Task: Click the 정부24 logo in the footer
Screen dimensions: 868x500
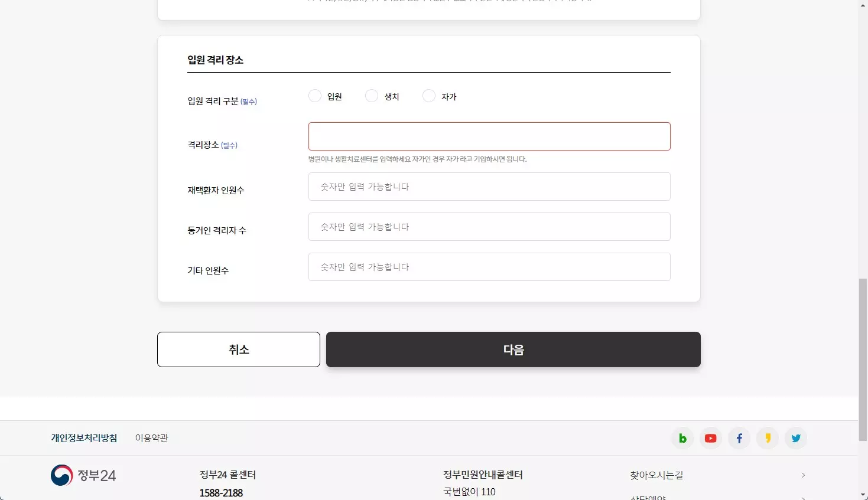Action: [x=83, y=475]
